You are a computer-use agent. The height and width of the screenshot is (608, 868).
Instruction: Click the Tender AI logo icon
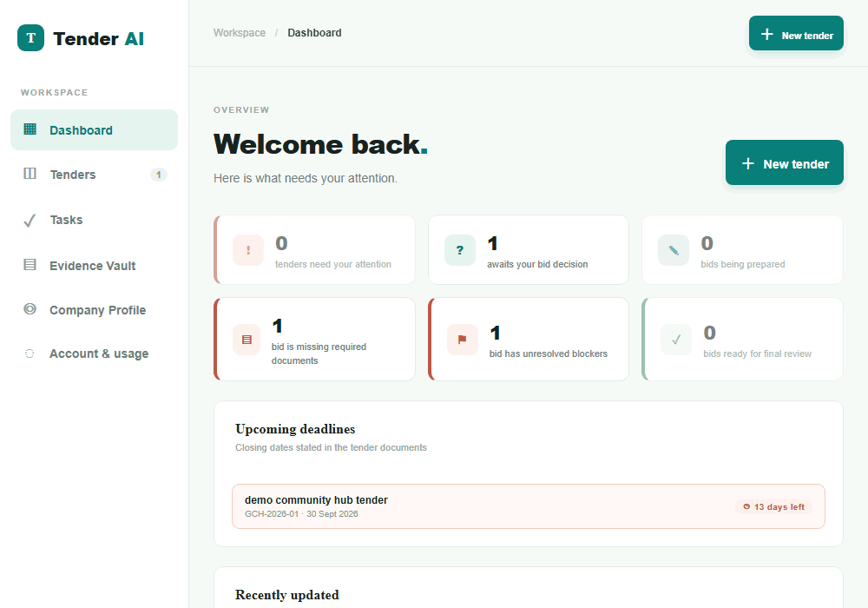[x=31, y=37]
